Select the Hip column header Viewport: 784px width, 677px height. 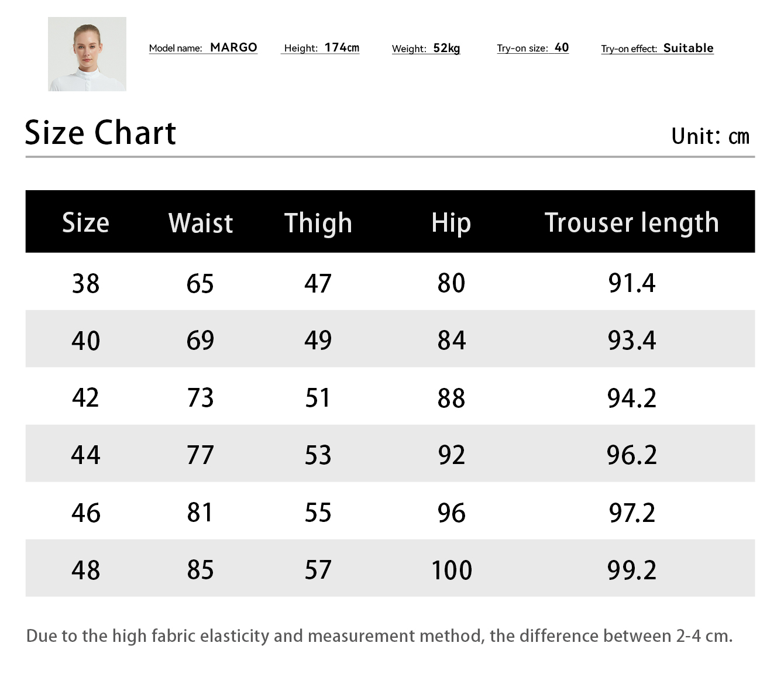(451, 222)
